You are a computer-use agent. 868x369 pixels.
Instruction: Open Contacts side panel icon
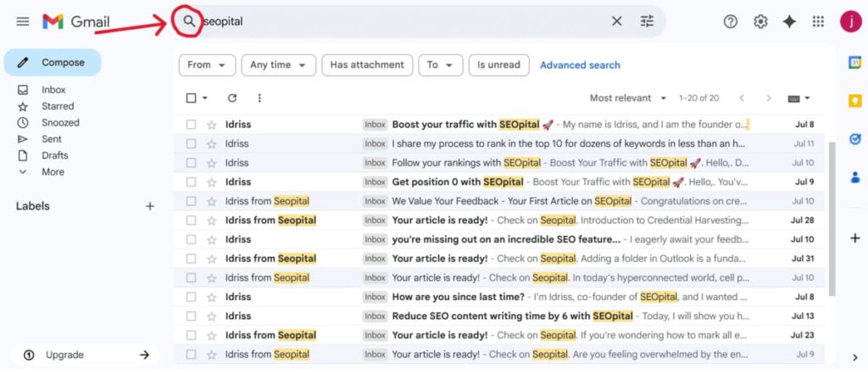[855, 177]
